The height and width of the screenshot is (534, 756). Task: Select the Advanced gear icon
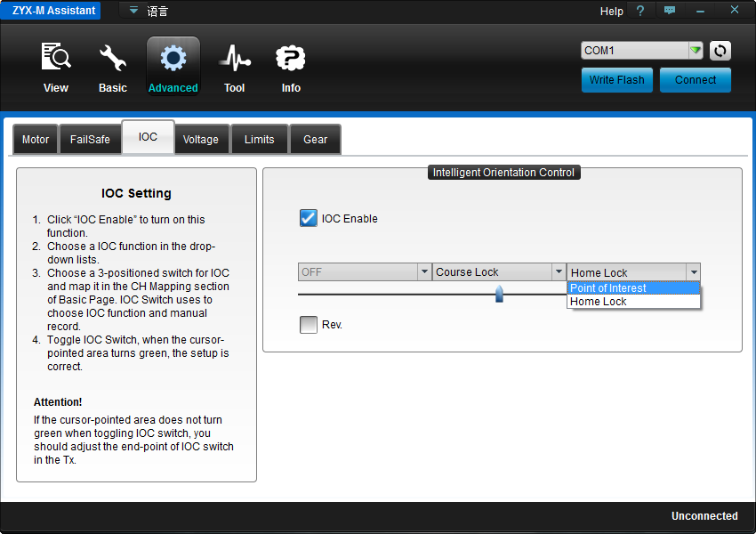[x=173, y=59]
